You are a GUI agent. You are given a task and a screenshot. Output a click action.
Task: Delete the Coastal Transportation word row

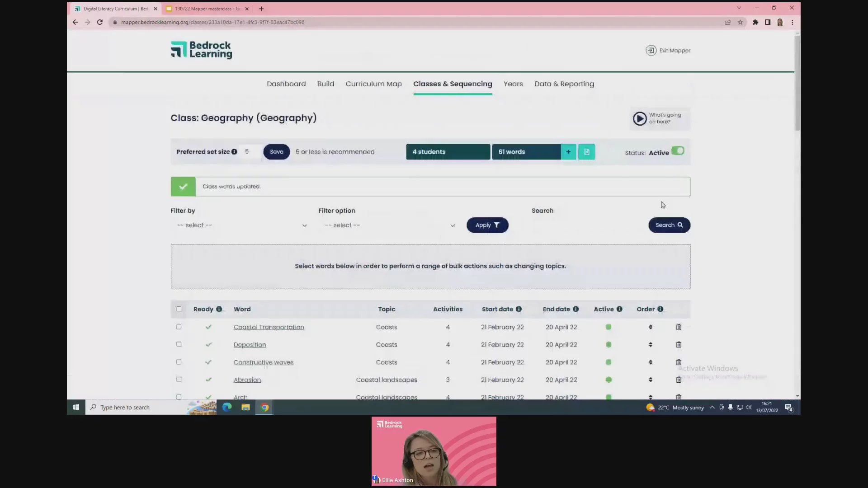[679, 327]
